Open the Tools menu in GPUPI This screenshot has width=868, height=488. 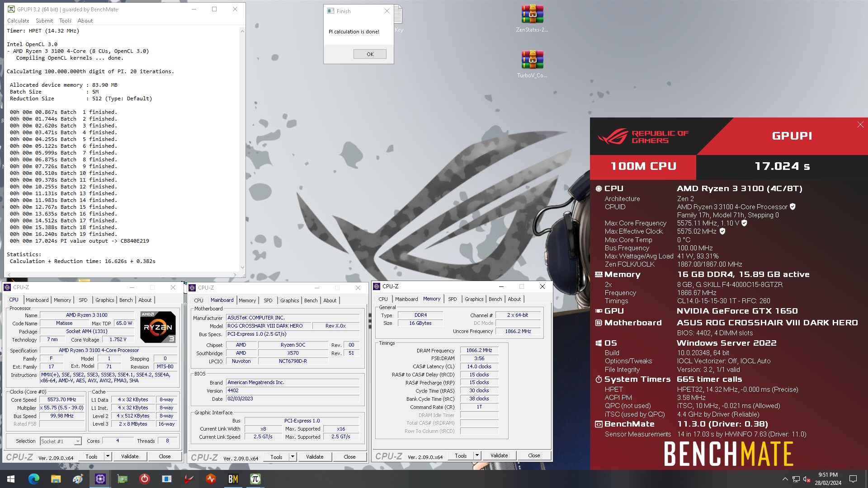(x=65, y=21)
